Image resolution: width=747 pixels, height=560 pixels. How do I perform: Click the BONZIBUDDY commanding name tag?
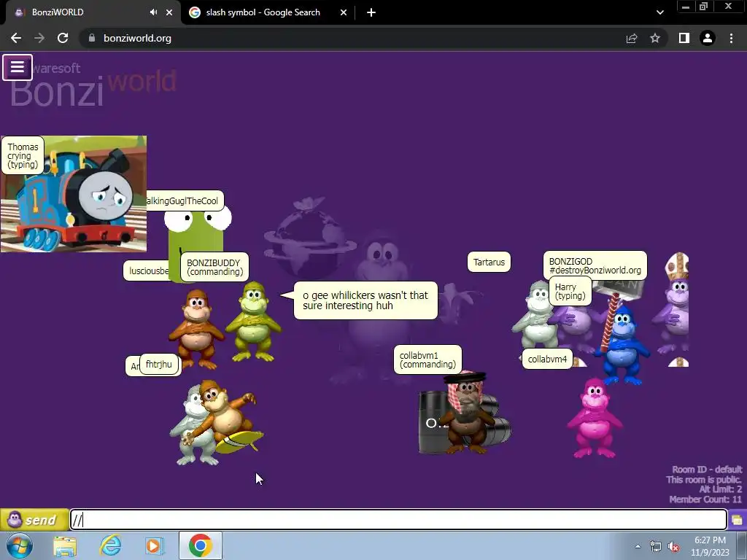coord(214,267)
